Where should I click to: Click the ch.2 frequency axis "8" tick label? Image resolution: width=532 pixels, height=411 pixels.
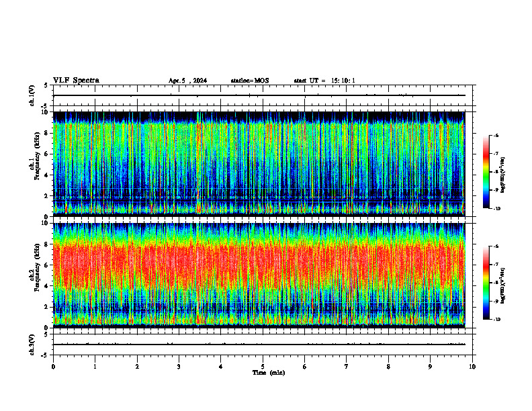click(x=46, y=244)
